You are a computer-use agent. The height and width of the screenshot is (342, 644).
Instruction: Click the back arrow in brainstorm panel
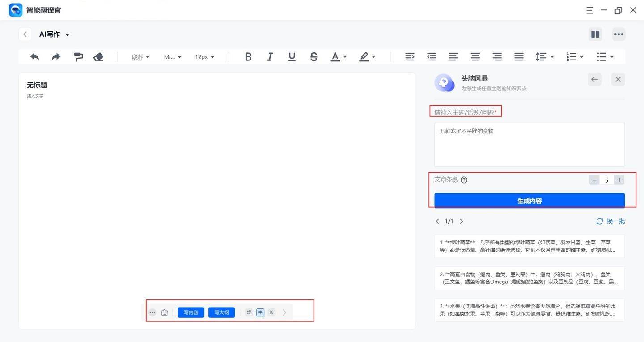pos(594,79)
